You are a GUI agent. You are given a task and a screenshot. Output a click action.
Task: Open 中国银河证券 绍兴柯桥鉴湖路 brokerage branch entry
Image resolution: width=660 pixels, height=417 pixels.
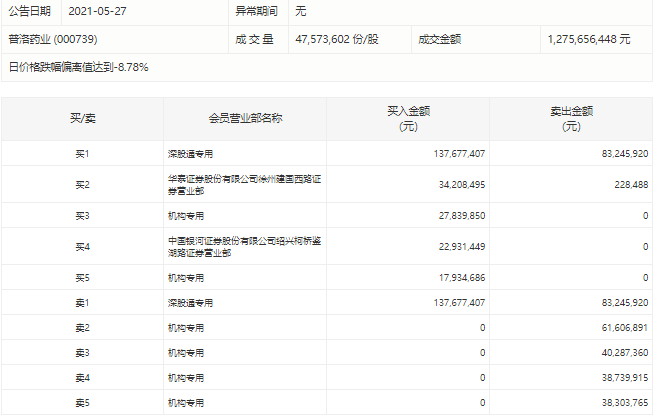(x=244, y=246)
